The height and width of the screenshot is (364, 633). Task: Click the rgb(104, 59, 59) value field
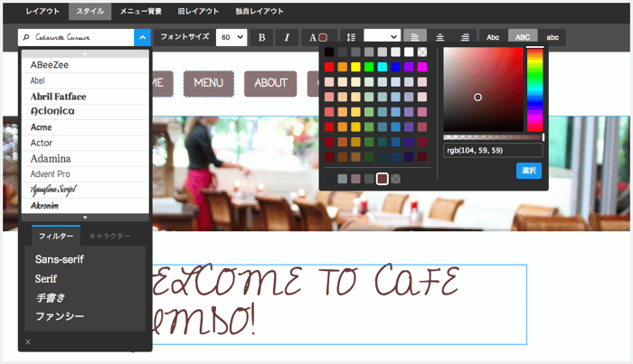493,150
